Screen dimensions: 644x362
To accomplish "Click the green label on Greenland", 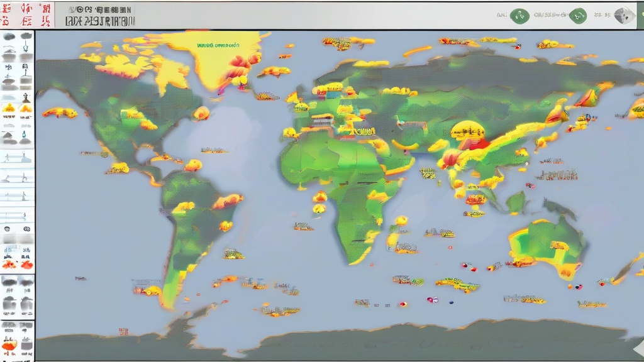I will [217, 46].
